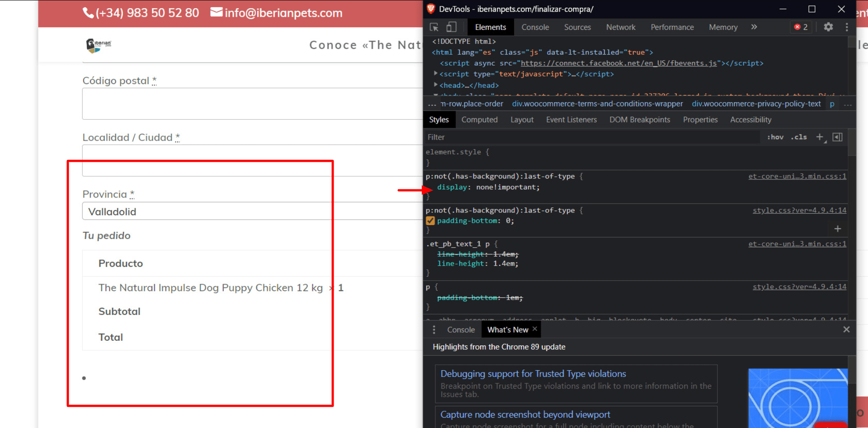
Task: Close the DevTools drawer panel
Action: pos(846,329)
